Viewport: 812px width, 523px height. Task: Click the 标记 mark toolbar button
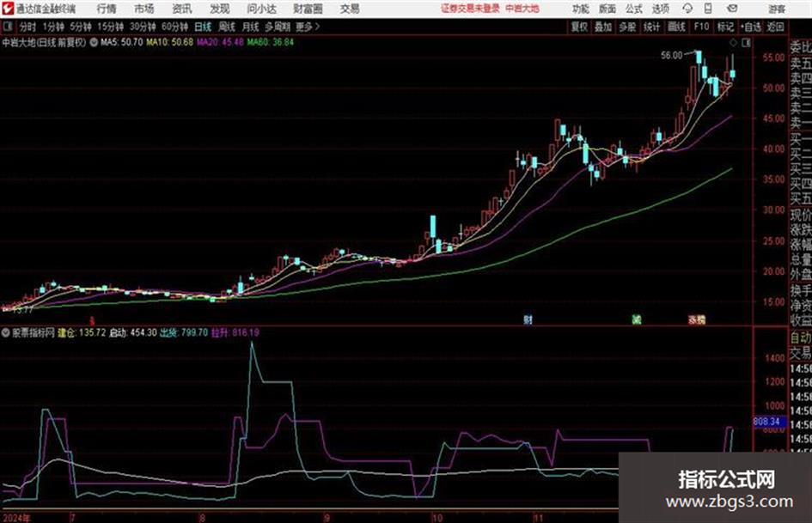725,27
